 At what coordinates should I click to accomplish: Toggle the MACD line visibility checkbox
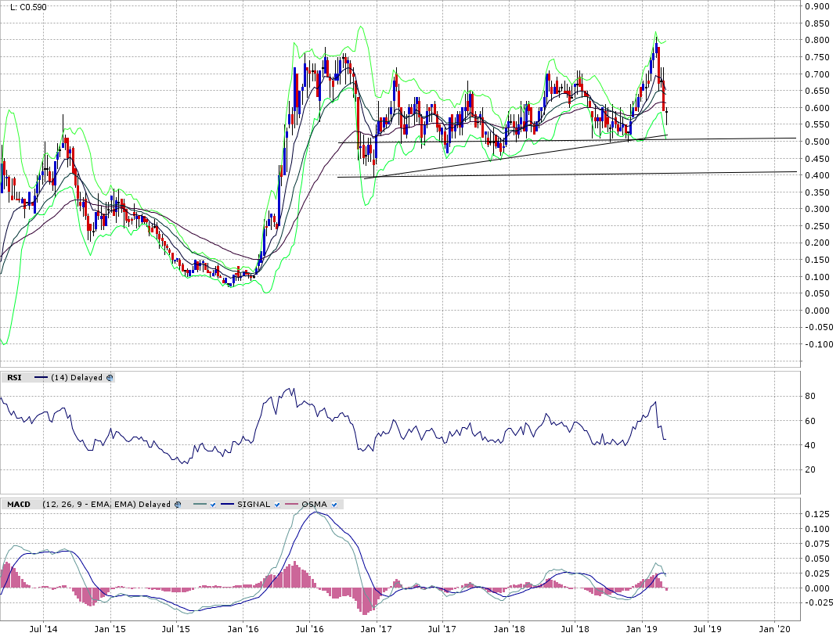click(214, 505)
